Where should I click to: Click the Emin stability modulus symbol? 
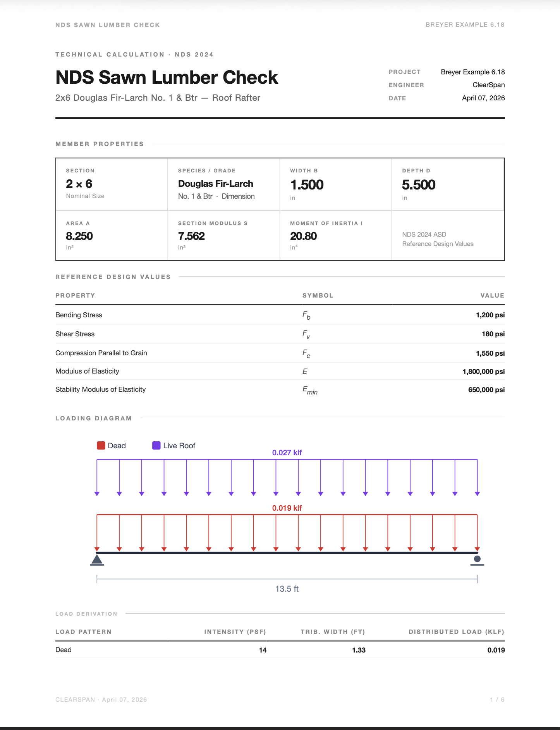[310, 390]
